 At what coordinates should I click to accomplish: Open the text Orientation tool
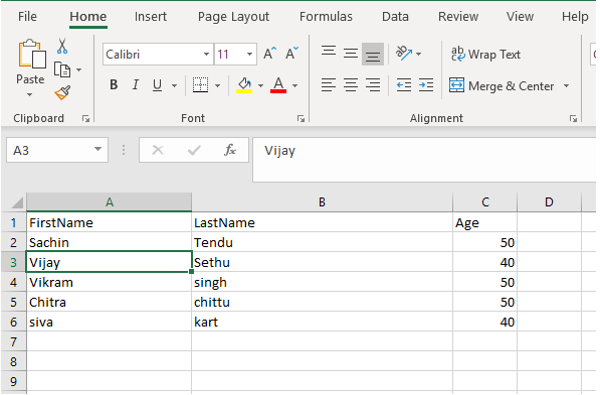pyautogui.click(x=404, y=54)
